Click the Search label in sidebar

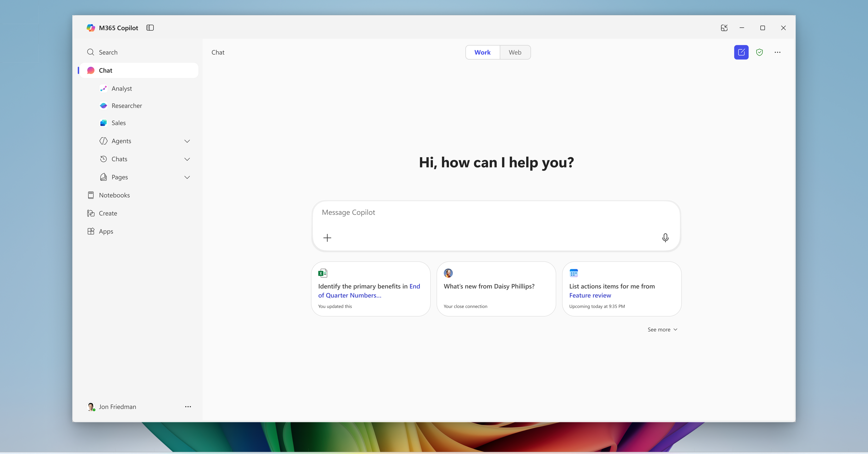tap(108, 52)
